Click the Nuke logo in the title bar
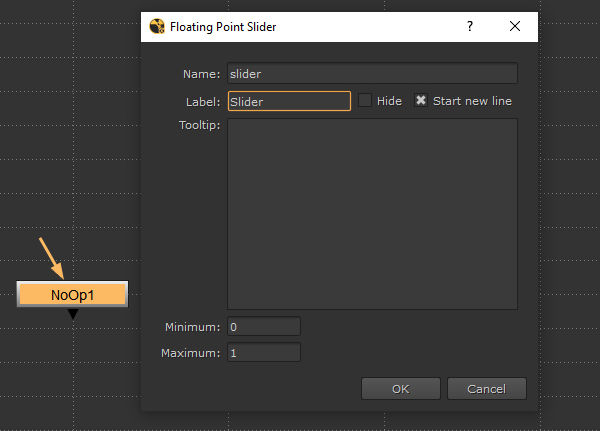600x431 pixels. (x=157, y=27)
